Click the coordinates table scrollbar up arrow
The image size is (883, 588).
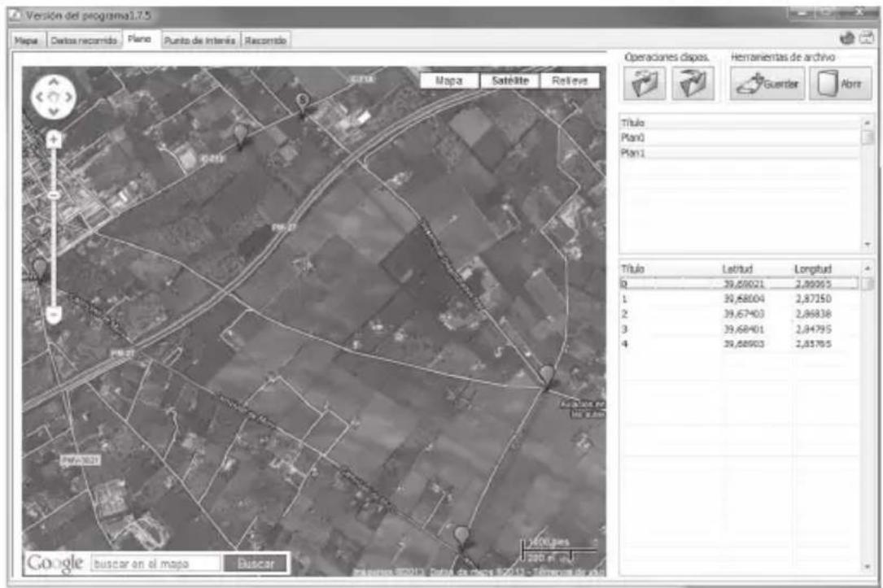pos(868,268)
